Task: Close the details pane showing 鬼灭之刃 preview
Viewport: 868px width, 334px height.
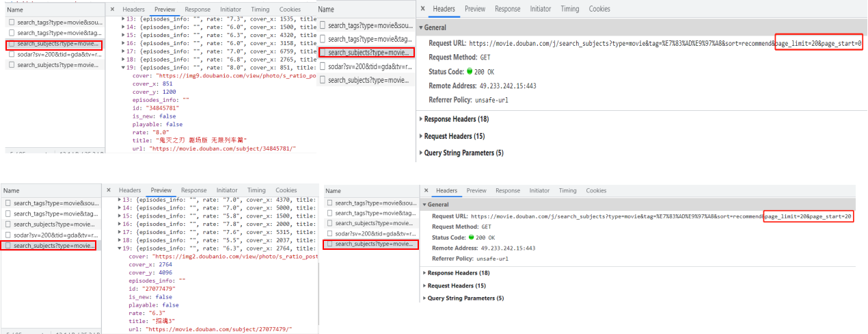Action: click(111, 10)
